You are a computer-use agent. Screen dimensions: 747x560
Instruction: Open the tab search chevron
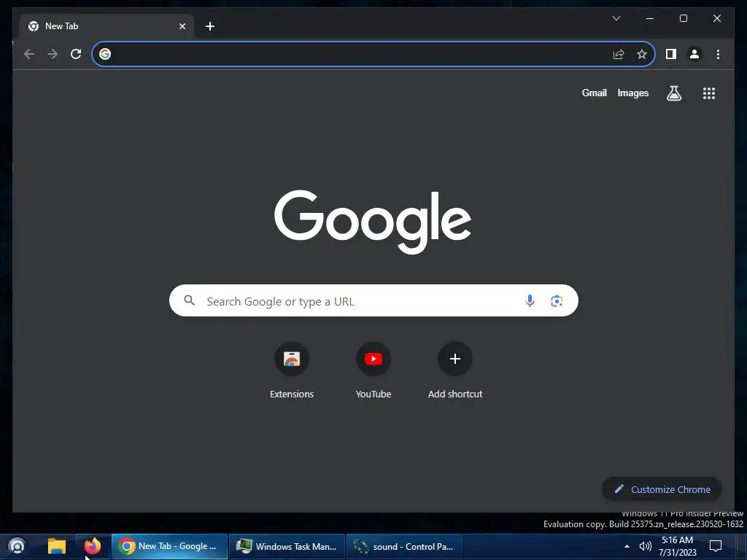coord(616,18)
